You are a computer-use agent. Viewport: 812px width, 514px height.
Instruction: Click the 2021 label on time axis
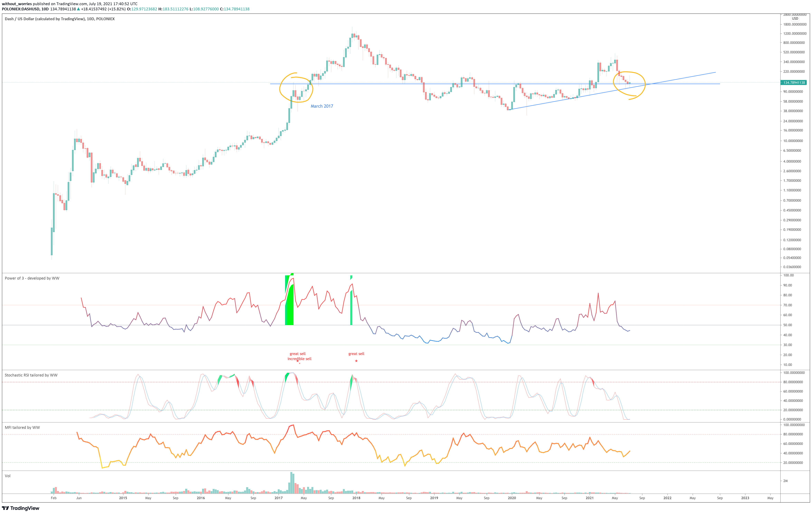click(x=590, y=498)
